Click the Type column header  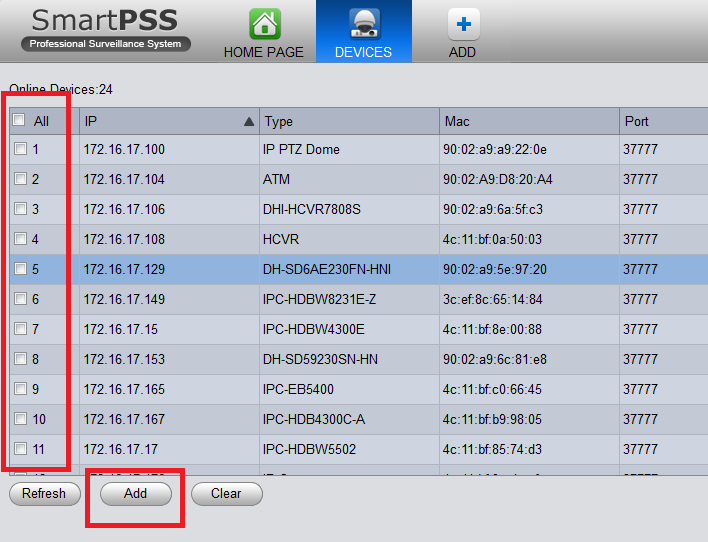pos(349,121)
